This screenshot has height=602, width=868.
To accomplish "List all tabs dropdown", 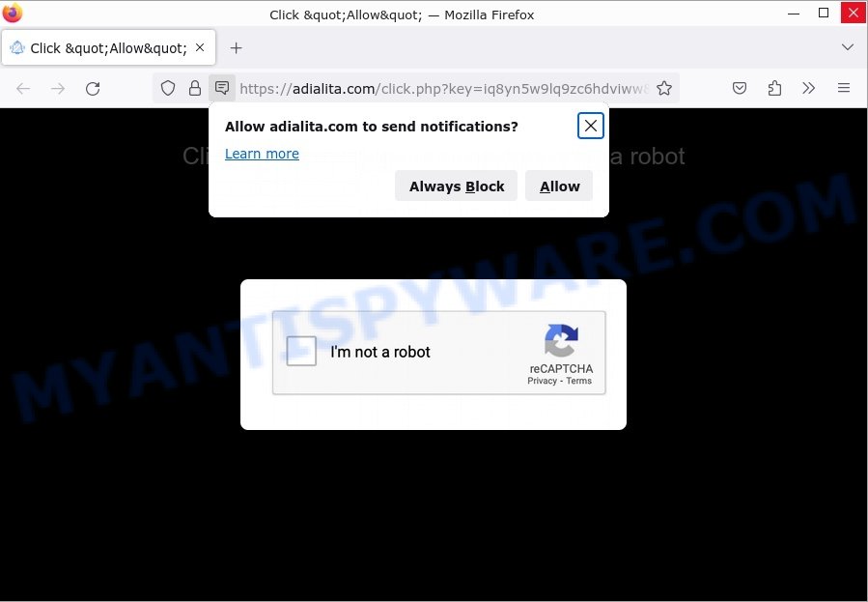I will (848, 47).
